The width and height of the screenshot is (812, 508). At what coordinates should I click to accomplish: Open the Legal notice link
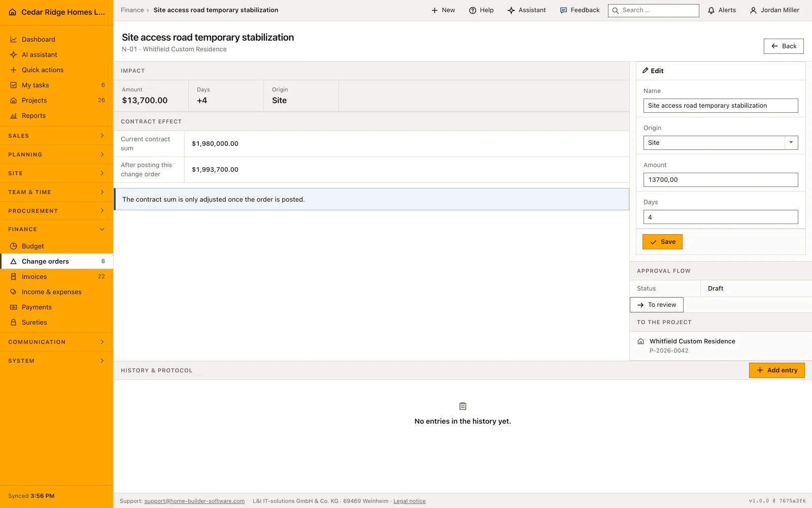410,501
